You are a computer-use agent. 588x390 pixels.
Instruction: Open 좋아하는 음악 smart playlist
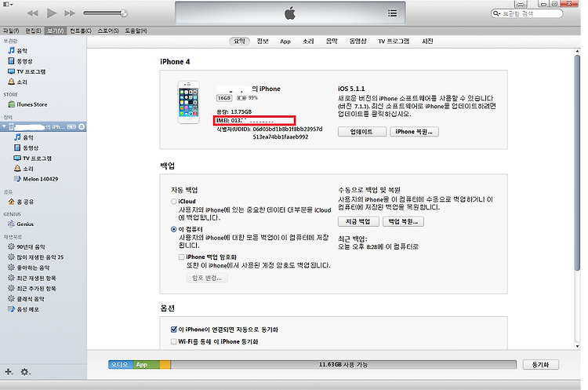coord(29,268)
